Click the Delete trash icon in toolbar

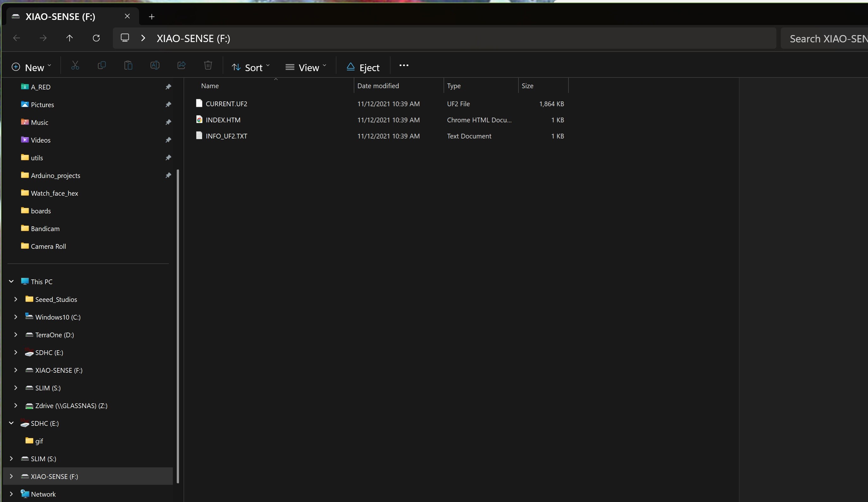point(208,65)
